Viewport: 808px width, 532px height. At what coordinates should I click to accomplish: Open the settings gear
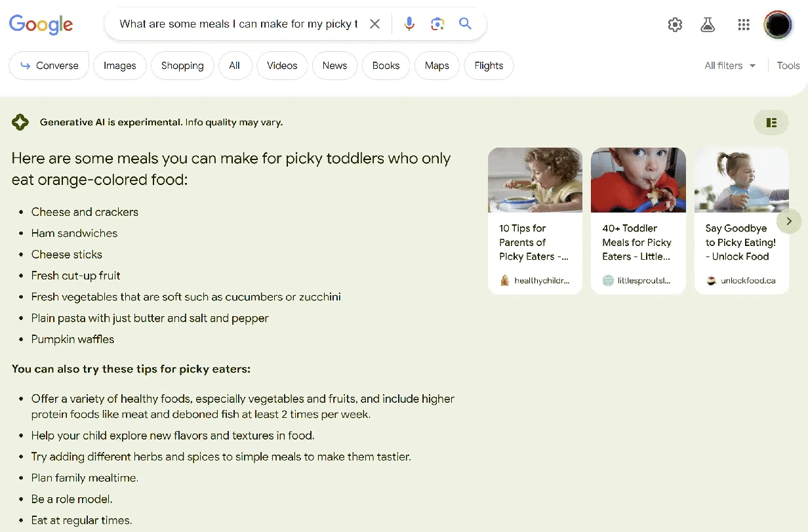675,25
